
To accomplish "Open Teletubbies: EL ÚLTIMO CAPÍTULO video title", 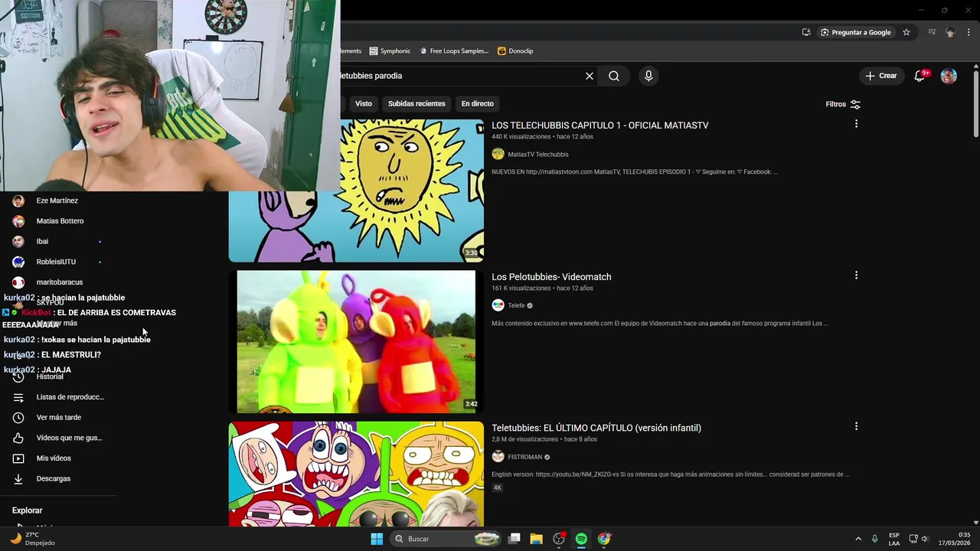I will pos(596,428).
